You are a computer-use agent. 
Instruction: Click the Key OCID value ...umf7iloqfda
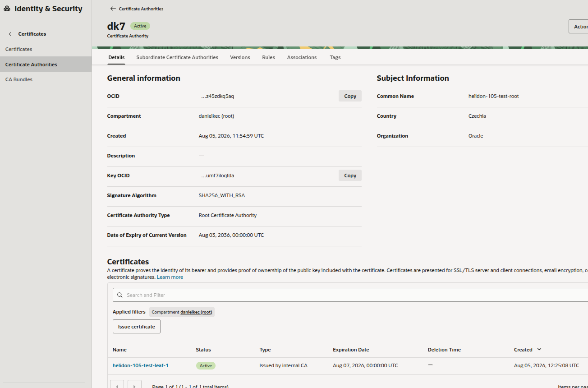[217, 176]
